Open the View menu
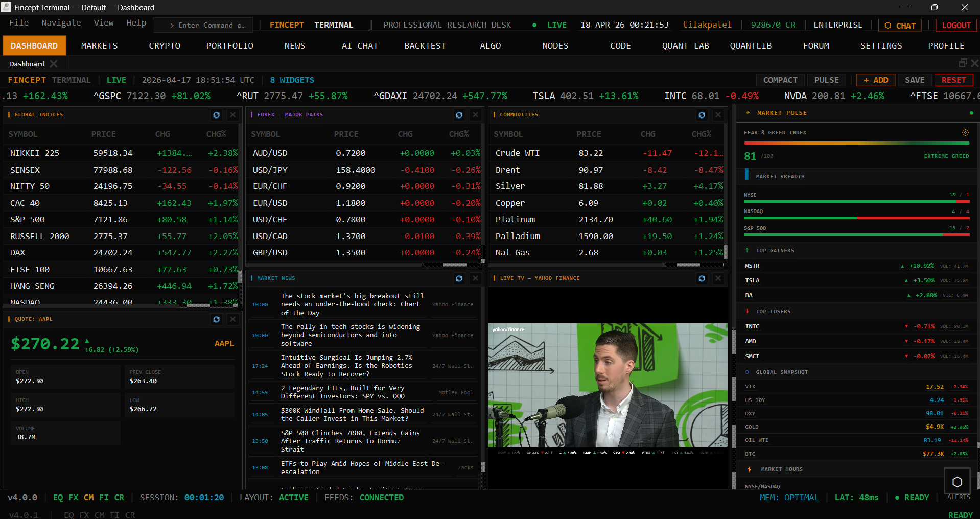 click(104, 22)
